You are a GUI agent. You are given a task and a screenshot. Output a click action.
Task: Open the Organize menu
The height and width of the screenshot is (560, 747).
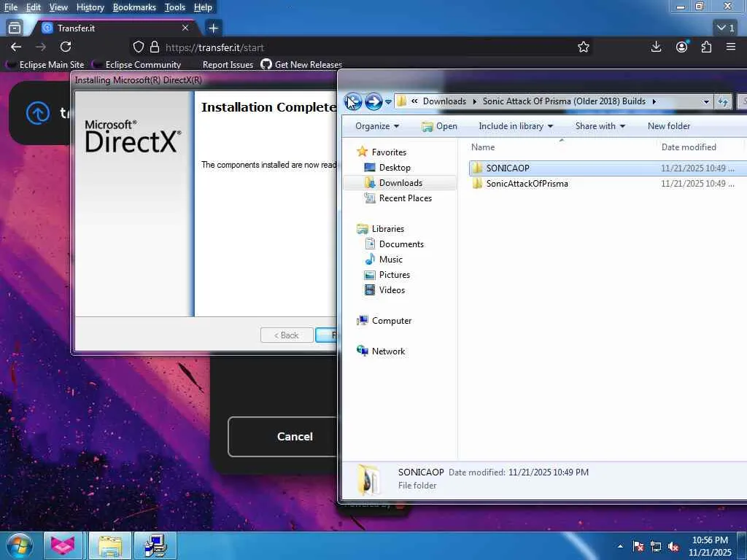(x=377, y=126)
